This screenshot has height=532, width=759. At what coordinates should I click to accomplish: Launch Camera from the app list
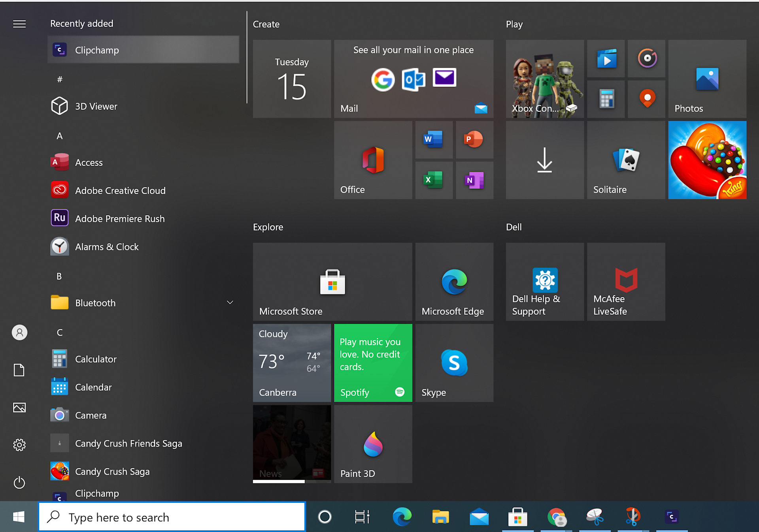click(x=143, y=415)
